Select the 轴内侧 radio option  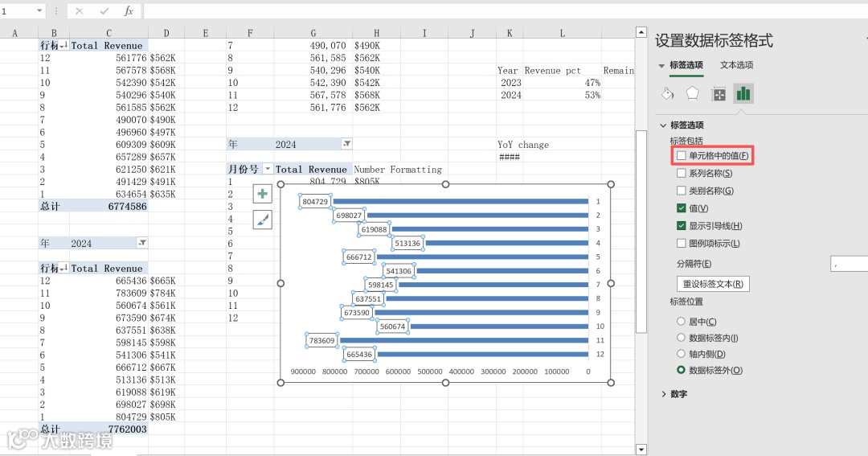[681, 354]
